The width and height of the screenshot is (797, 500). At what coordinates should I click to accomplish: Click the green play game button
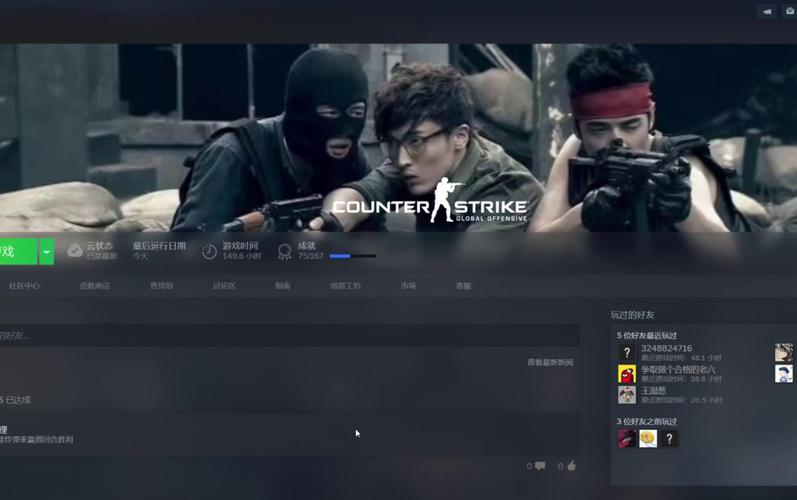click(x=18, y=252)
